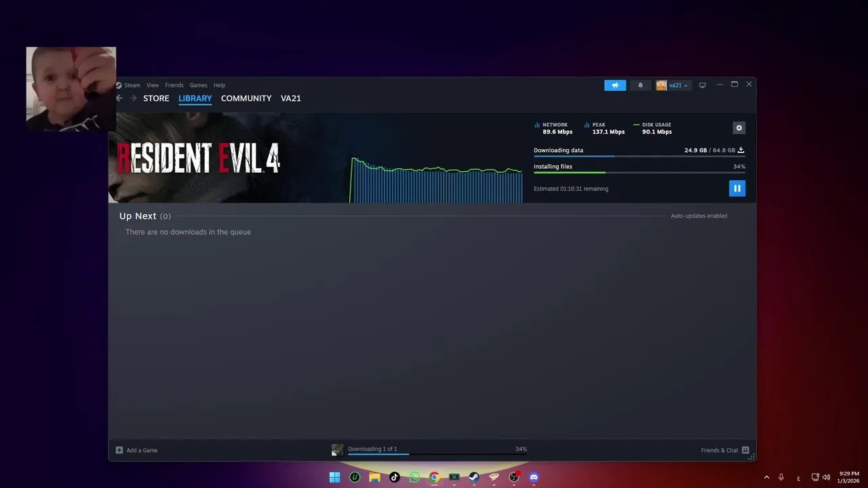Open File Explorer from the taskbar
This screenshot has width=868, height=488.
tap(374, 477)
